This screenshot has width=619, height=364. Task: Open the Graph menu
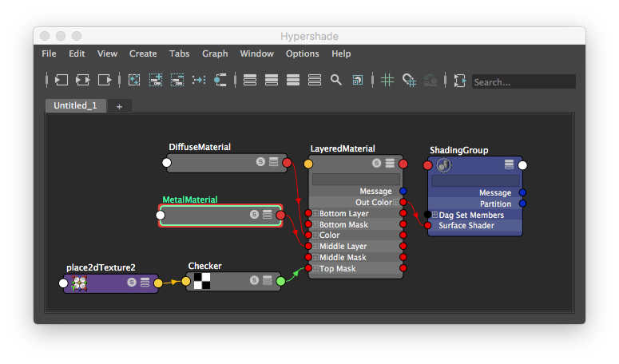215,53
